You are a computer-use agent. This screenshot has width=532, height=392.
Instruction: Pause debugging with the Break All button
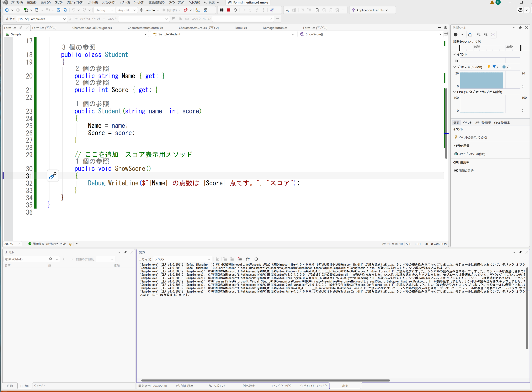[x=222, y=10]
